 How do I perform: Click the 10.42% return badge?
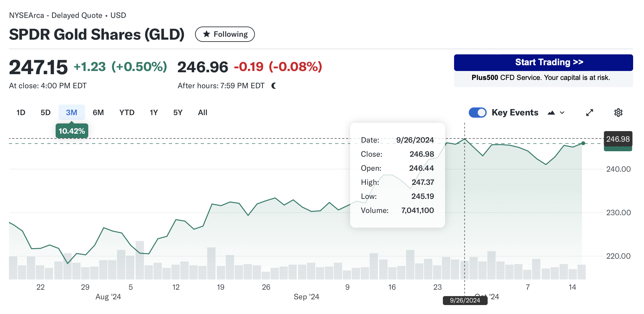[x=72, y=131]
